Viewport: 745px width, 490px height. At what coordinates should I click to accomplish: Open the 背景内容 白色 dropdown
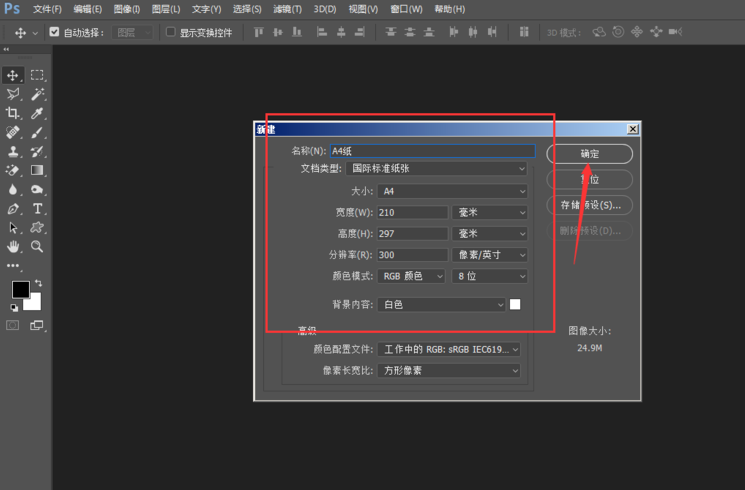(441, 305)
